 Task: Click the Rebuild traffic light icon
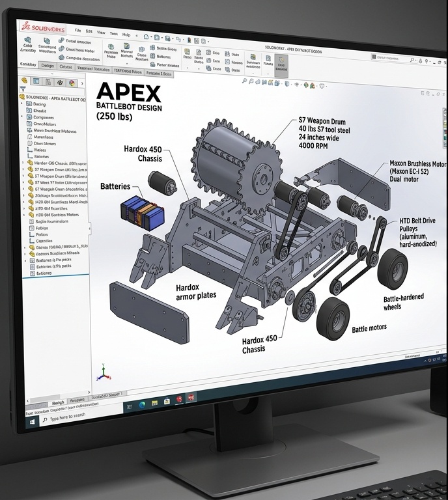click(x=189, y=40)
